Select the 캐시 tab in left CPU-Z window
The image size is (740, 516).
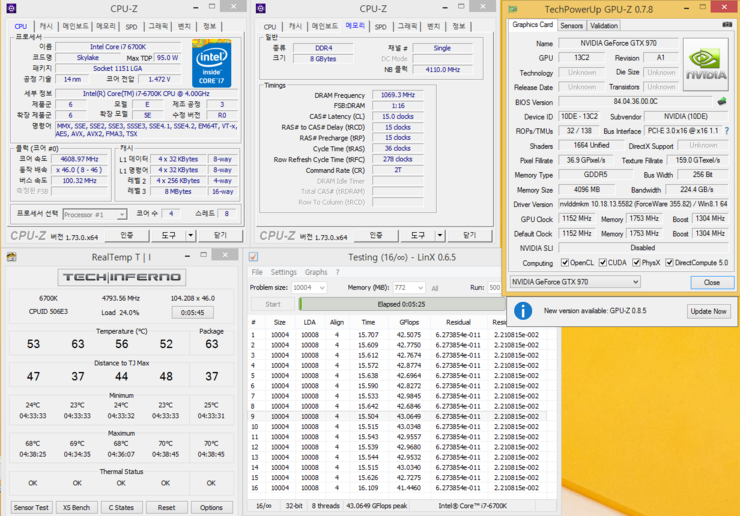(x=46, y=26)
